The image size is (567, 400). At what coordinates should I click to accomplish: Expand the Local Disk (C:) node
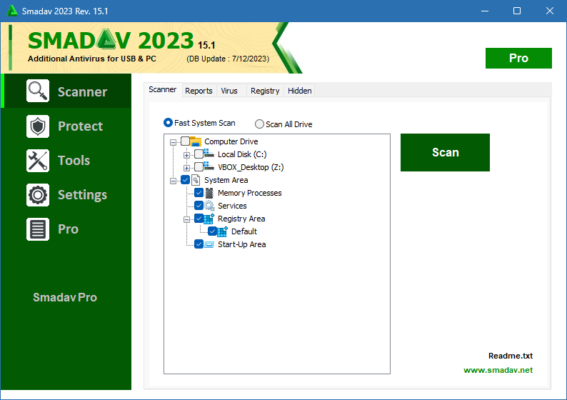coord(187,156)
